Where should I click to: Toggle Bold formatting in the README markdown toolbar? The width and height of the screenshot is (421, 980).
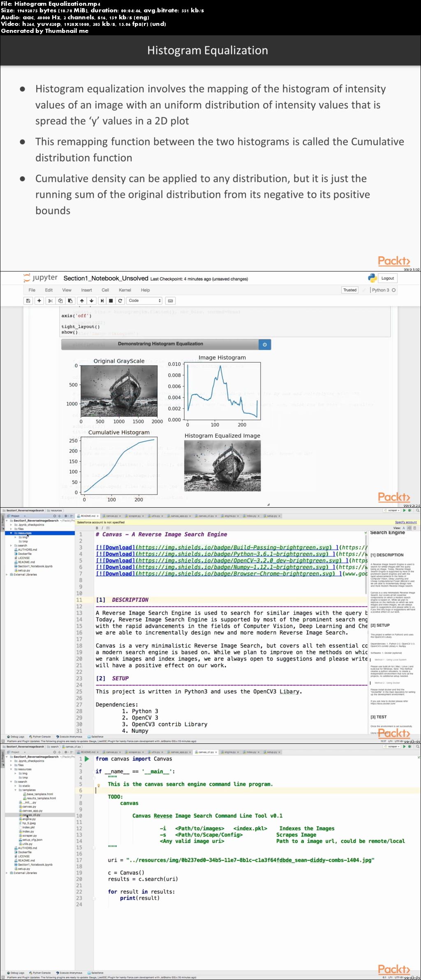click(97, 528)
